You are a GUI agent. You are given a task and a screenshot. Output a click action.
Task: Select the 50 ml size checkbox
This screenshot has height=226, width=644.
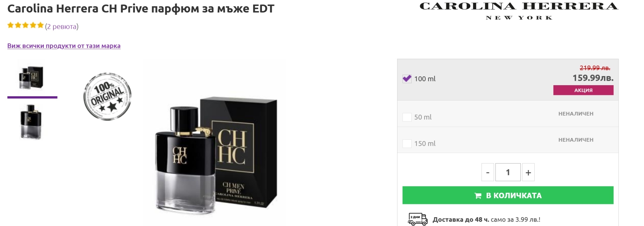coord(407,117)
